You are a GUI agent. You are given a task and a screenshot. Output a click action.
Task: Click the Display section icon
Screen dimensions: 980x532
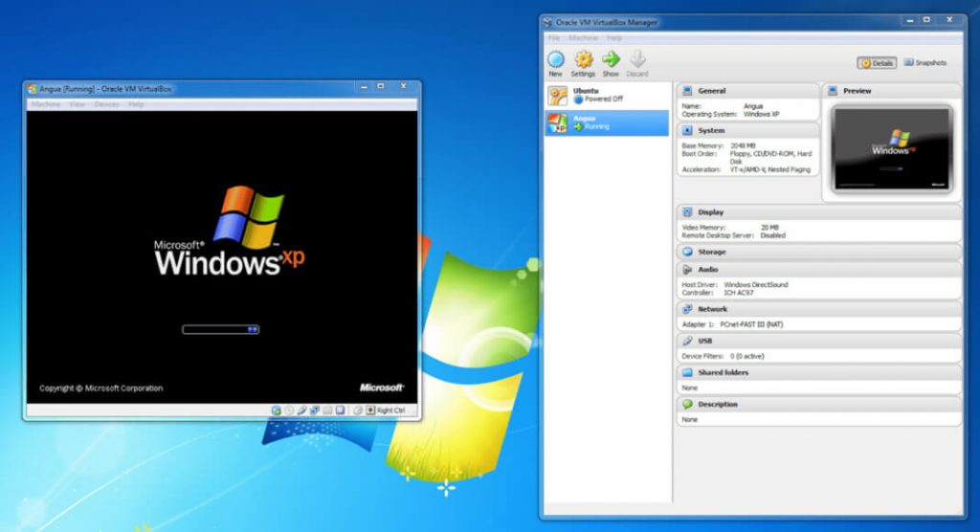pos(687,212)
